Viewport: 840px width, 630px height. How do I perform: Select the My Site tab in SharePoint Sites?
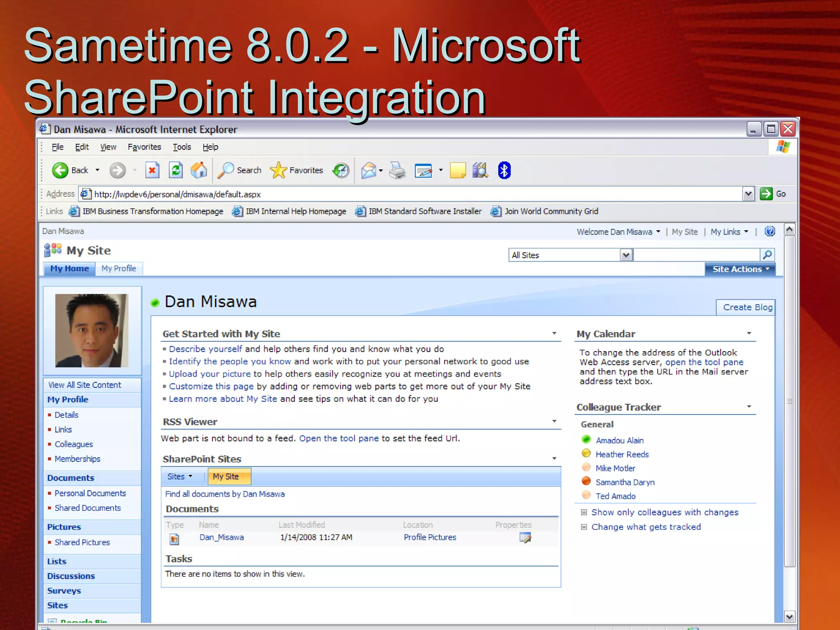[x=229, y=477]
